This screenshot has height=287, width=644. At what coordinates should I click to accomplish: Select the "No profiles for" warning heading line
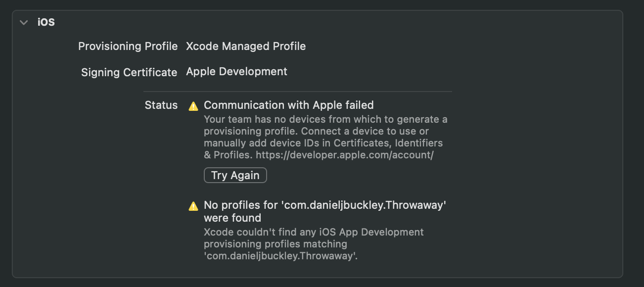325,205
